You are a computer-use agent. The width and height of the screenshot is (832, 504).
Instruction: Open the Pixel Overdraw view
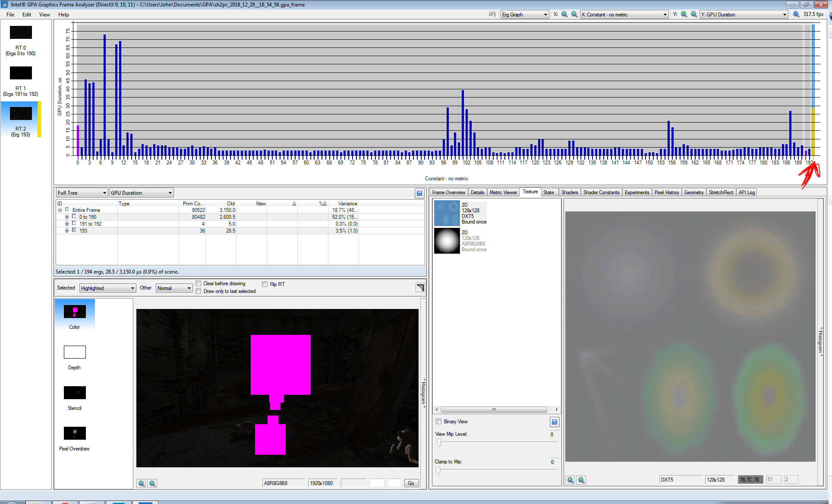(74, 433)
